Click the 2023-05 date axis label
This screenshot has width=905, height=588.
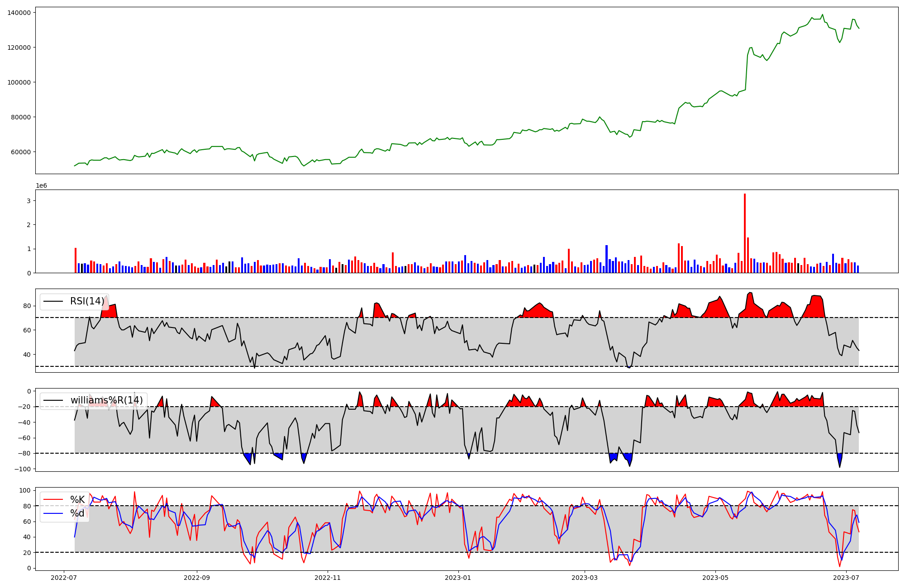point(715,578)
